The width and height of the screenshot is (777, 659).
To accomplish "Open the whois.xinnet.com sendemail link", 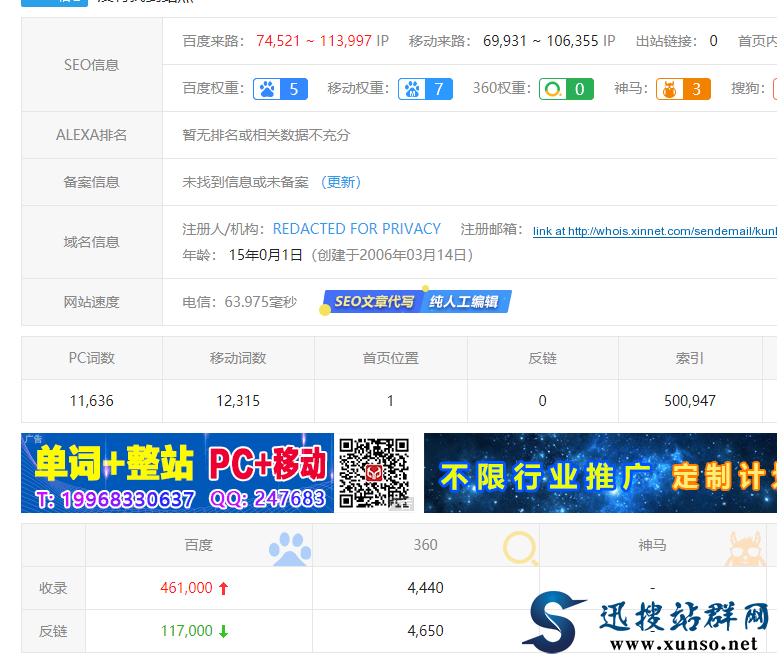I will click(x=655, y=231).
